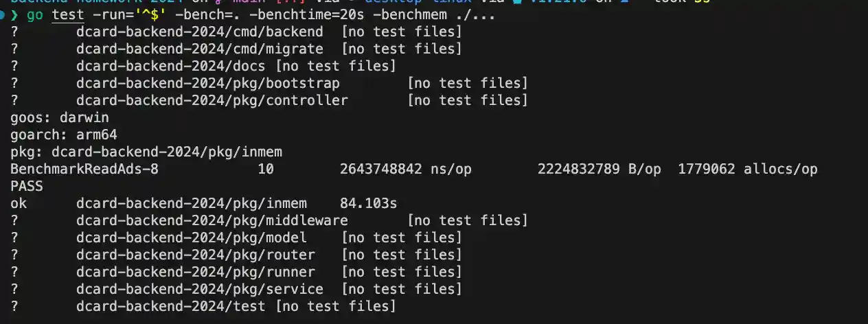868x324 pixels.
Task: Click the 2643748842 ns/op result
Action: [405, 169]
